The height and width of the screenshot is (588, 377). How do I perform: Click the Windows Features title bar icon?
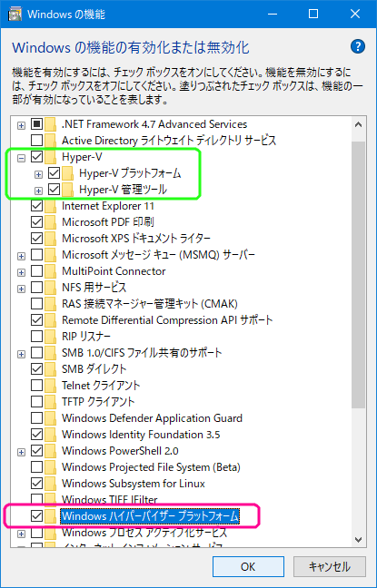[x=15, y=15]
